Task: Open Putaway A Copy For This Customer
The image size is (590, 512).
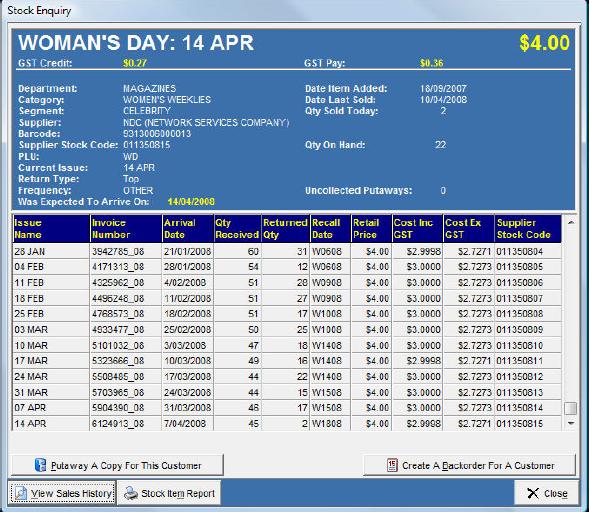Action: pos(117,465)
